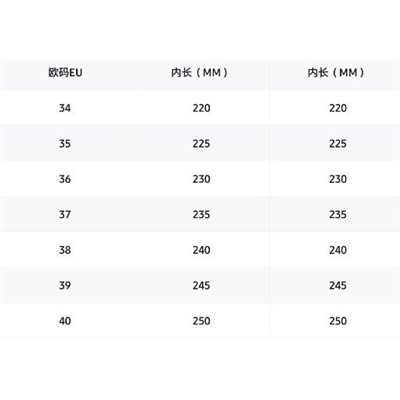Viewport: 400px width, 400px height.
Task: Click the middle column 250 value
Action: pyautogui.click(x=201, y=321)
